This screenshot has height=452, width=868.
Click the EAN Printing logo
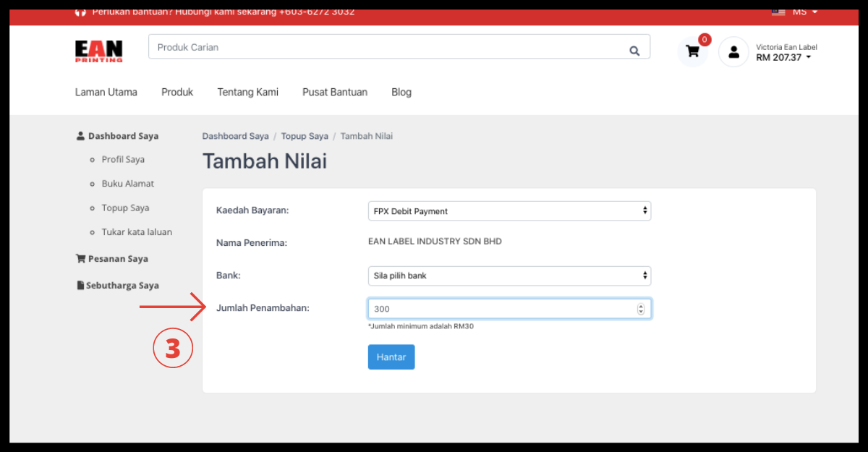point(99,51)
